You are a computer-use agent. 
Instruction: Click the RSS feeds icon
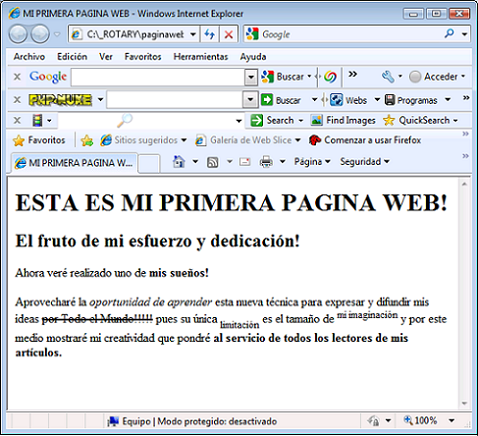point(213,162)
